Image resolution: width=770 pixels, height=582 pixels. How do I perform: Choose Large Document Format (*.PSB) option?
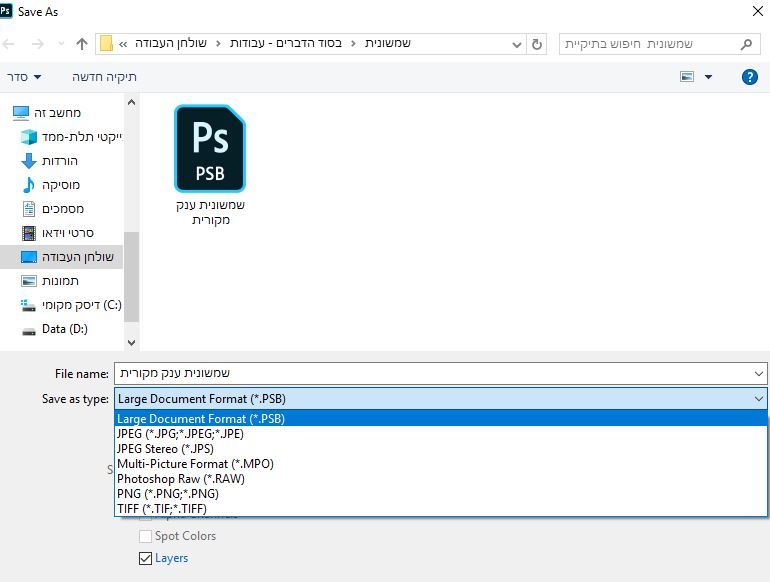pos(440,419)
